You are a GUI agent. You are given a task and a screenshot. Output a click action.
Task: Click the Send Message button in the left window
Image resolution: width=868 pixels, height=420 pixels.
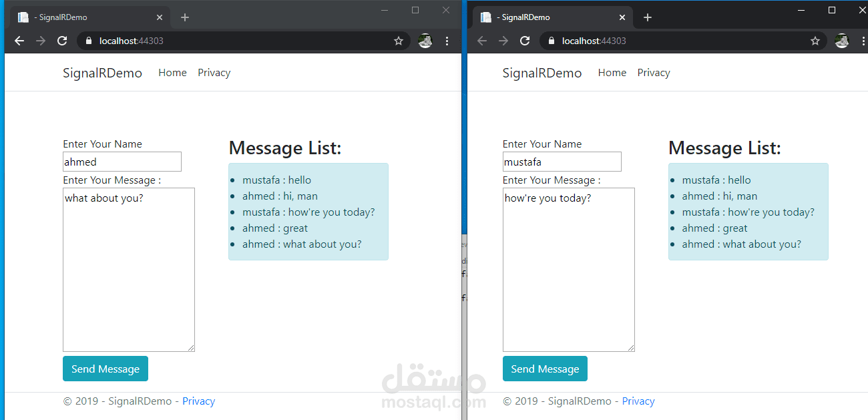coord(105,369)
